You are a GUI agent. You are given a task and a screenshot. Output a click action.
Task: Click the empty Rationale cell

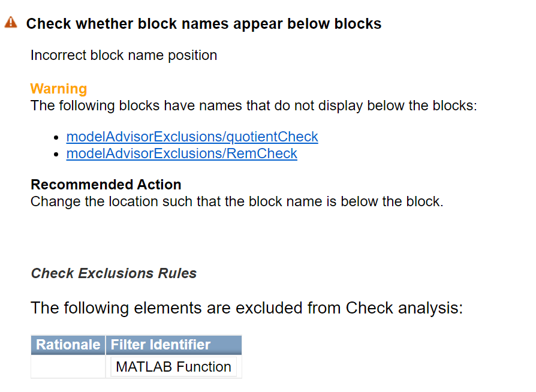pos(68,367)
